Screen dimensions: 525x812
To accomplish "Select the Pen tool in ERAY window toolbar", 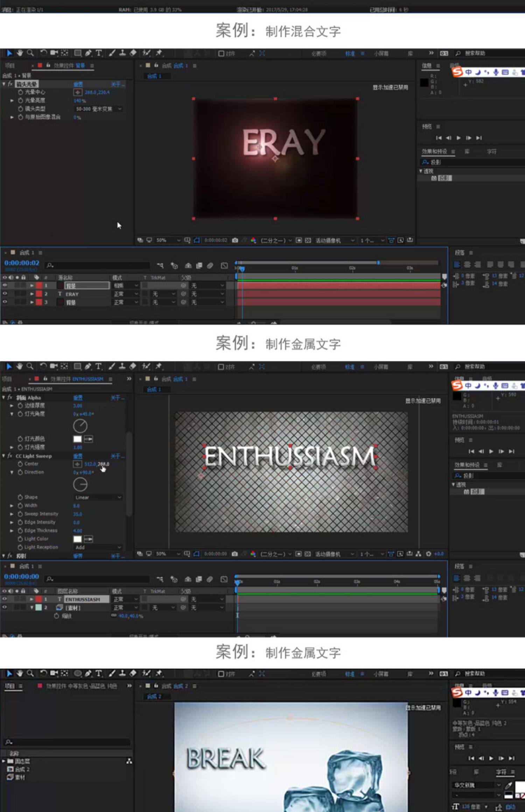I will pos(88,53).
